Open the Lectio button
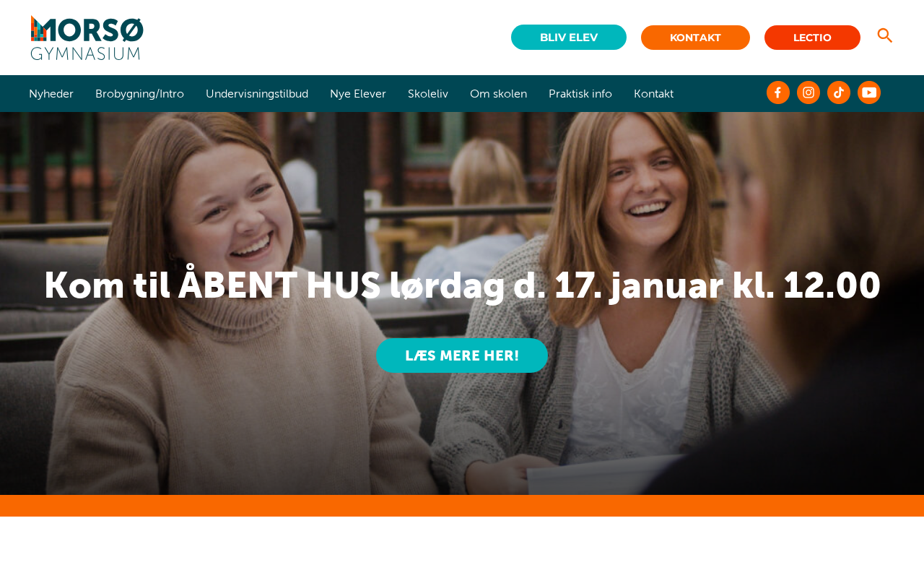This screenshot has width=924, height=578. (x=812, y=38)
